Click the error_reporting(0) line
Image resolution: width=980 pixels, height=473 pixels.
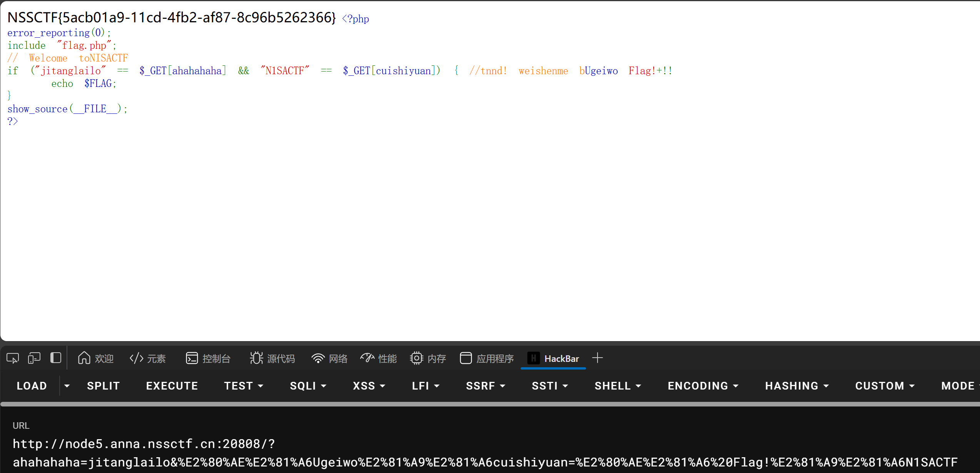coord(59,33)
